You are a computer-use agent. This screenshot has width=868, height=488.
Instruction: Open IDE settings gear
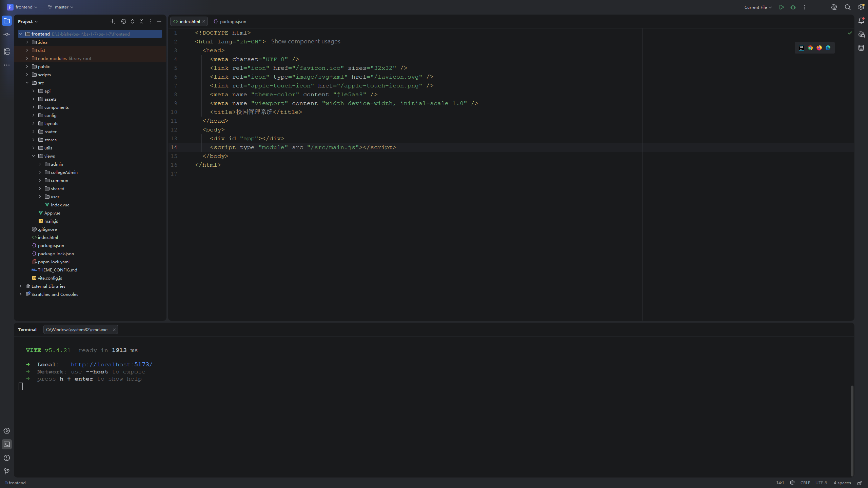click(861, 7)
